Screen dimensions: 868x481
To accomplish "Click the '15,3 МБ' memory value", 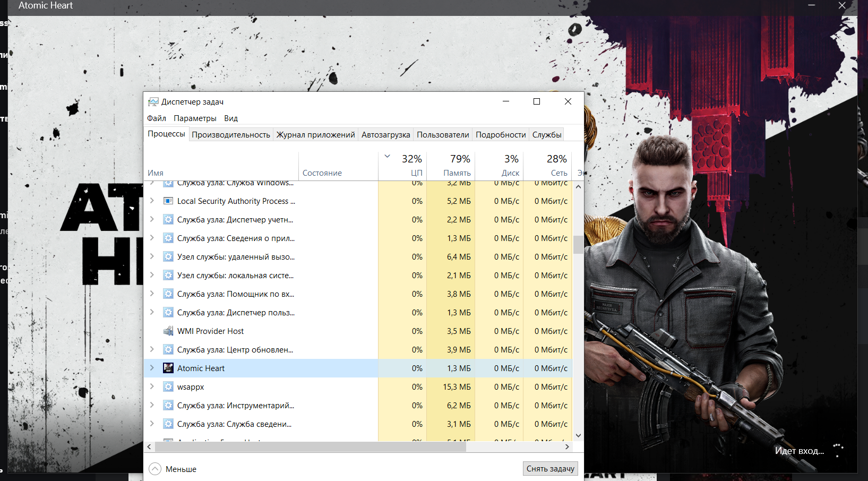I will pyautogui.click(x=457, y=387).
